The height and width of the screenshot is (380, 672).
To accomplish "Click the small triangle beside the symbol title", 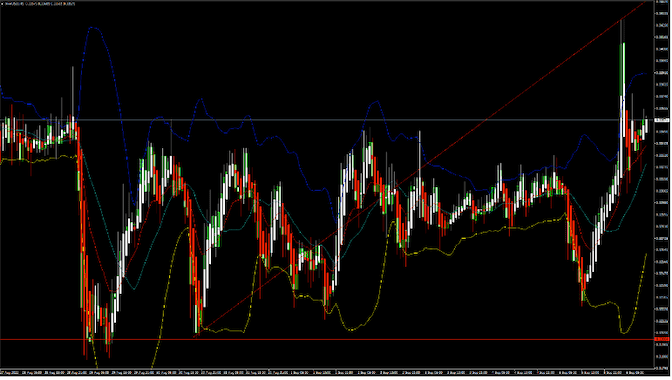I will pyautogui.click(x=2, y=4).
